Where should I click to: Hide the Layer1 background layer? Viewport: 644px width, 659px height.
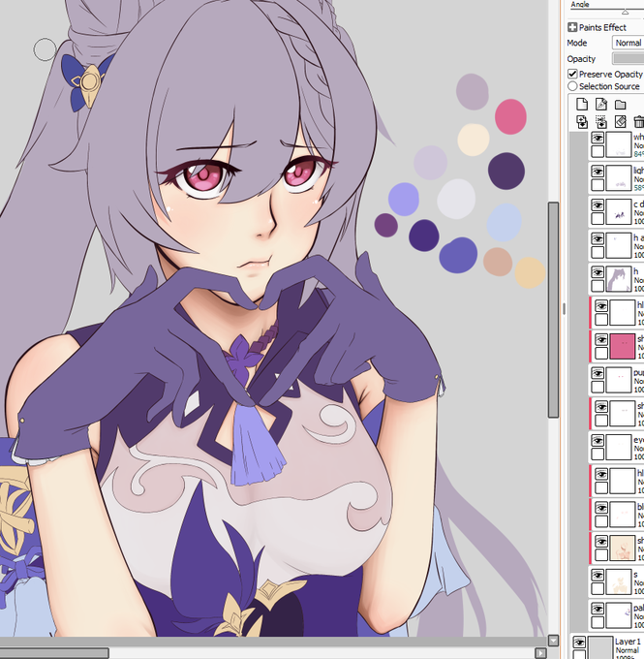click(x=579, y=643)
